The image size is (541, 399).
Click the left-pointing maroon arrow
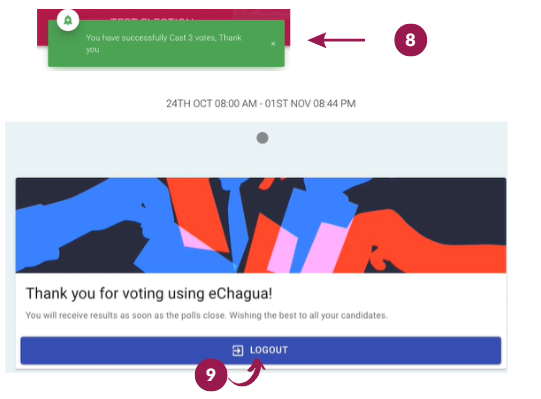point(336,40)
